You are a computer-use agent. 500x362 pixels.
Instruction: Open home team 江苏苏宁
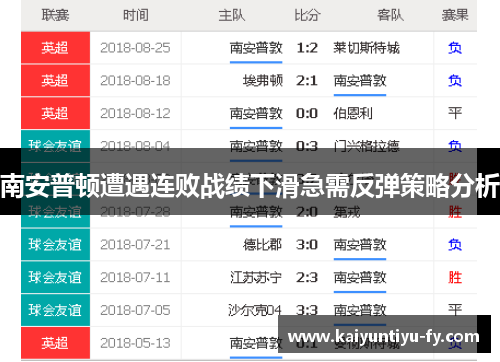(256, 277)
